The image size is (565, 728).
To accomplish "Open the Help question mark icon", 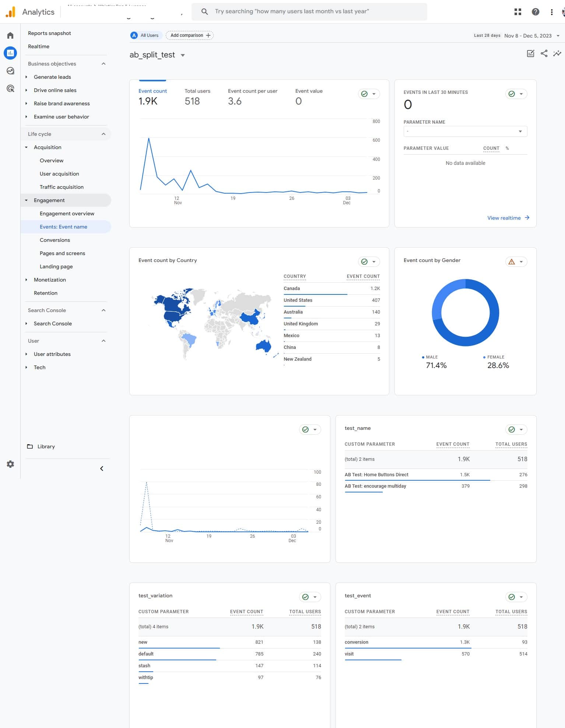I will pyautogui.click(x=536, y=12).
